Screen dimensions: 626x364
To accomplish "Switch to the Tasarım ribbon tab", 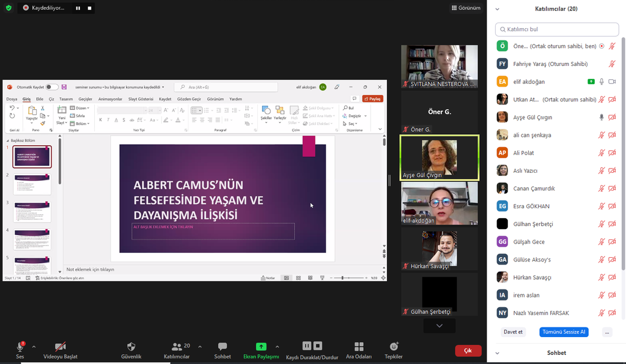I will [66, 99].
